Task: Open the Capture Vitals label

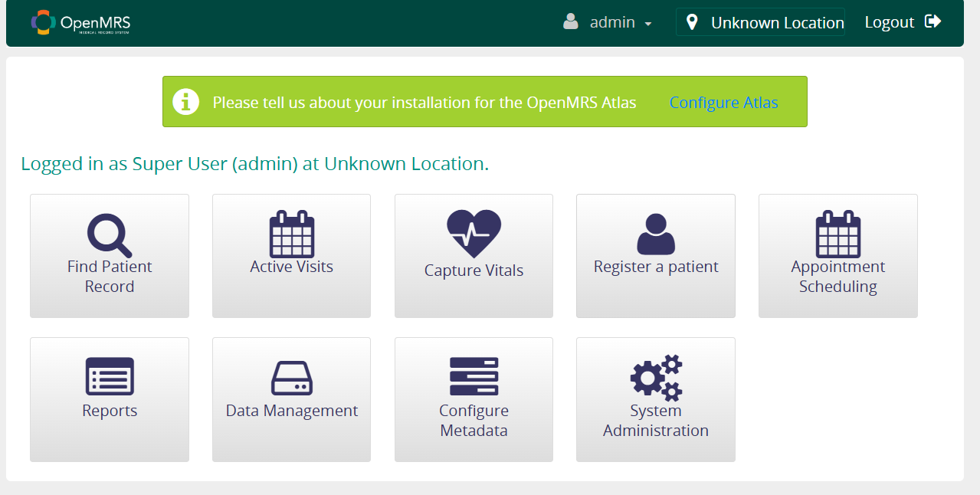Action: pyautogui.click(x=474, y=270)
